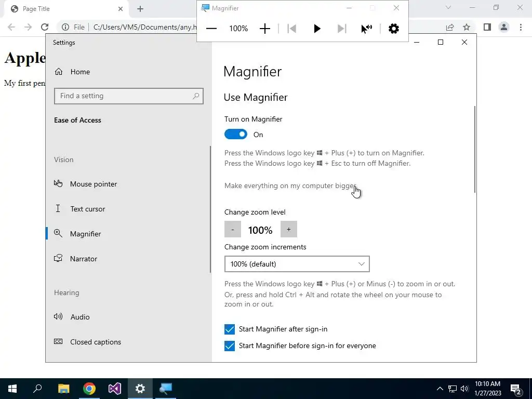This screenshot has height=399, width=532.
Task: Open Chrome tab search chevron
Action: click(x=448, y=7)
